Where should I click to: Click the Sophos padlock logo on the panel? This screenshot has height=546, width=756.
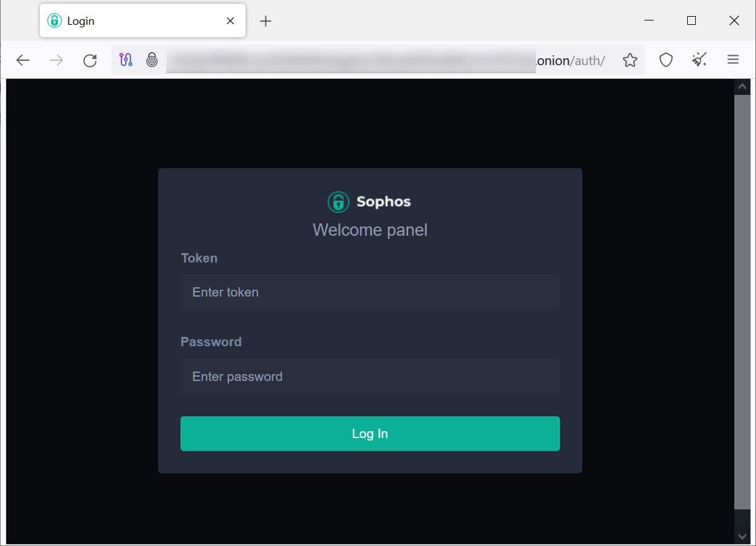tap(337, 201)
